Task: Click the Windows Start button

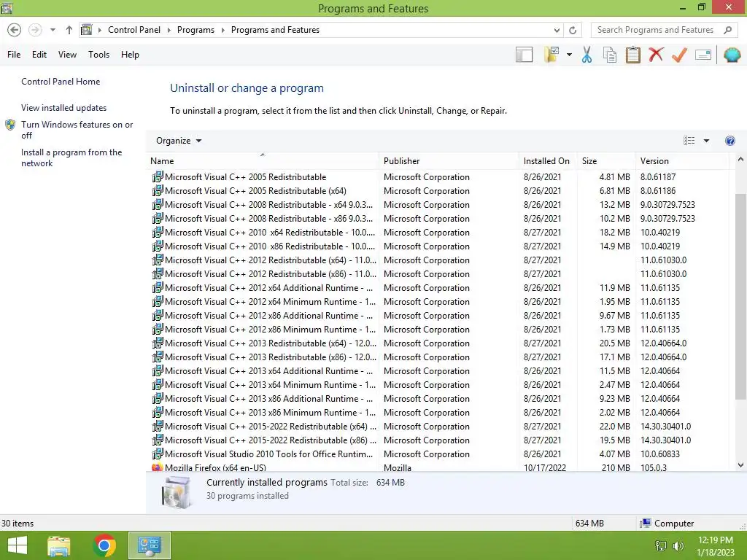Action: [x=18, y=545]
